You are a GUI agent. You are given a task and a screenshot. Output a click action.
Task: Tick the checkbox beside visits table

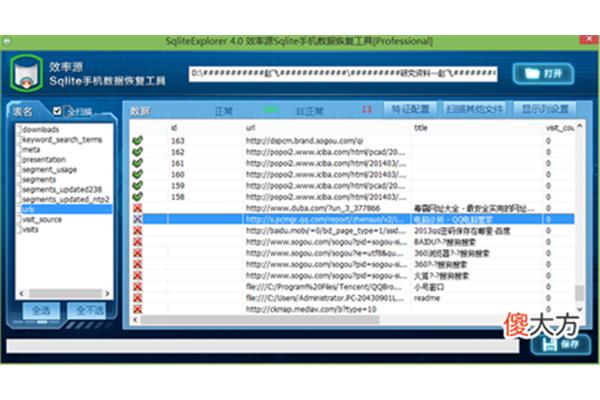pyautogui.click(x=18, y=229)
